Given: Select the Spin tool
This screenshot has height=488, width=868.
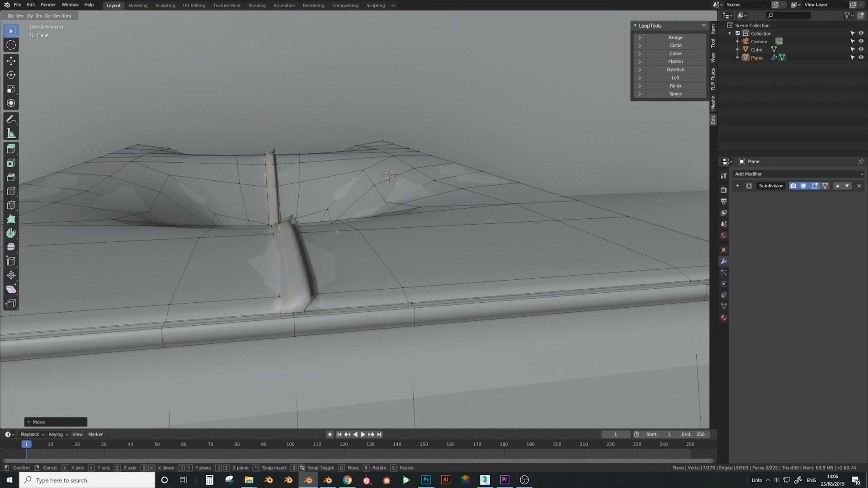Looking at the screenshot, I should point(11,233).
